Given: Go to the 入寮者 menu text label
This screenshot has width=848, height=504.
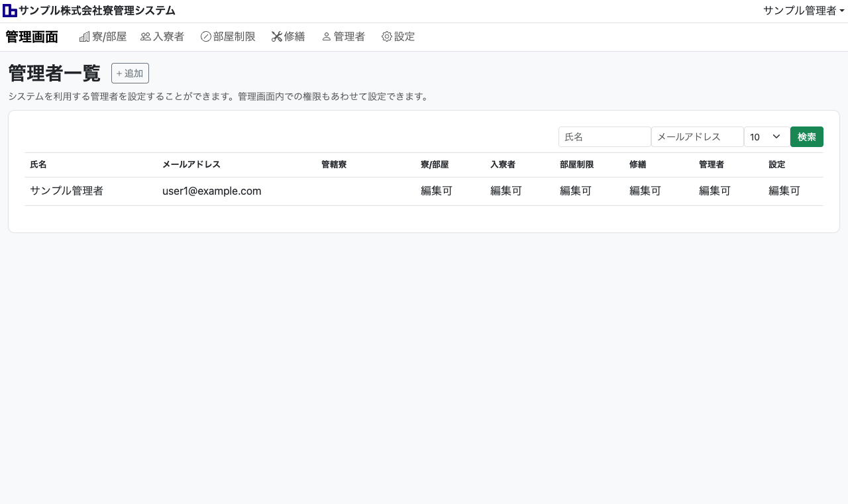Looking at the screenshot, I should pyautogui.click(x=169, y=37).
